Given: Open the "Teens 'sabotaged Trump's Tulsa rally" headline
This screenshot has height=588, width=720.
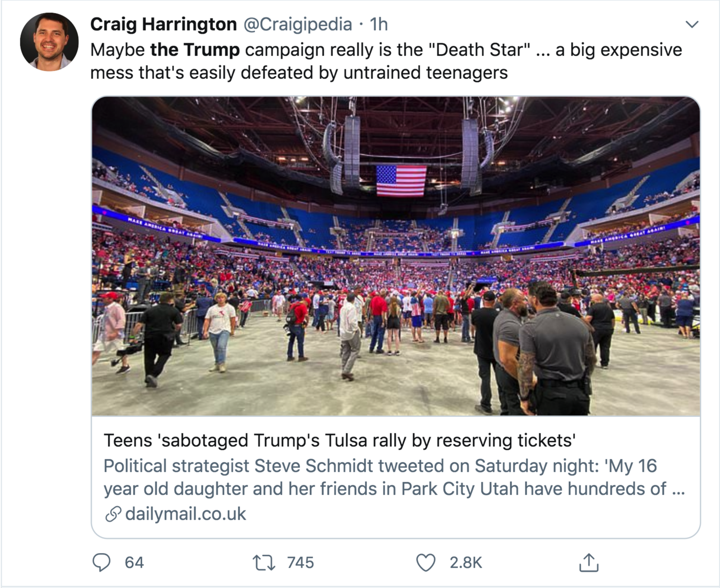Looking at the screenshot, I should tap(339, 440).
